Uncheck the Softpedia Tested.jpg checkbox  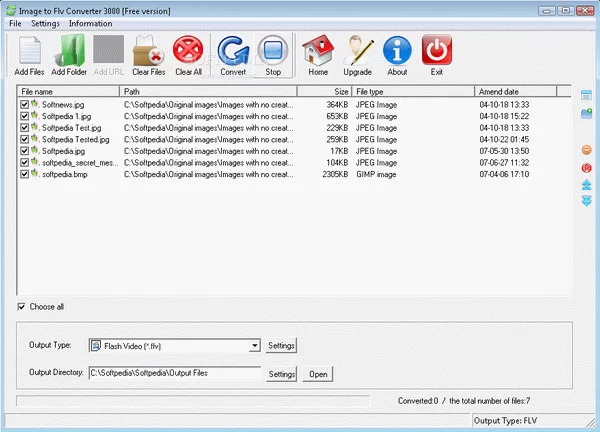click(x=24, y=139)
